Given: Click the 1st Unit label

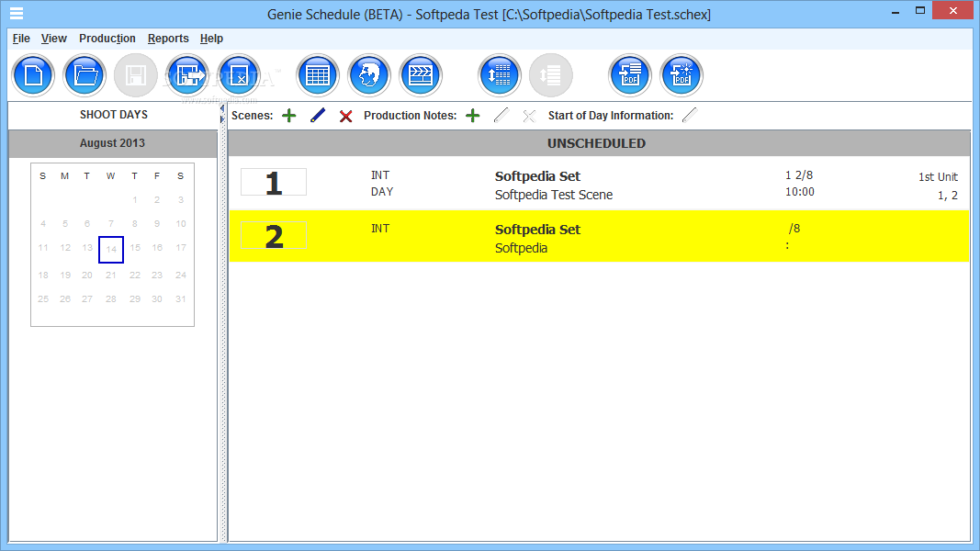Looking at the screenshot, I should point(938,177).
